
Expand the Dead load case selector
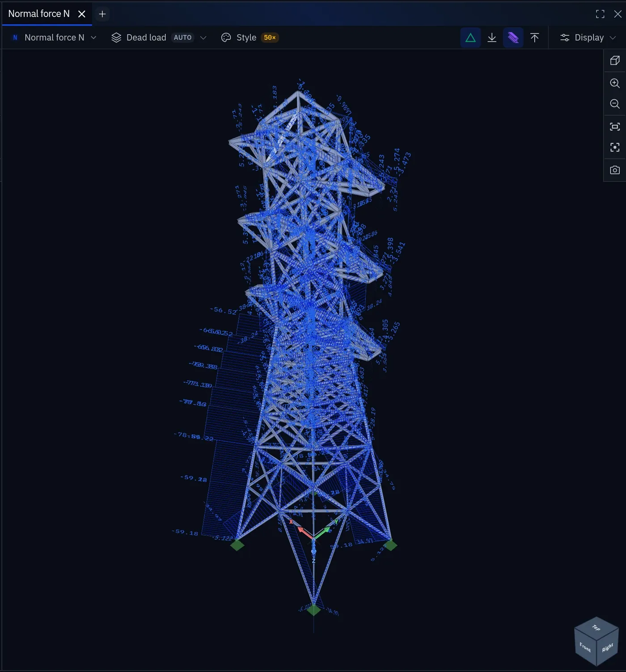pyautogui.click(x=159, y=38)
